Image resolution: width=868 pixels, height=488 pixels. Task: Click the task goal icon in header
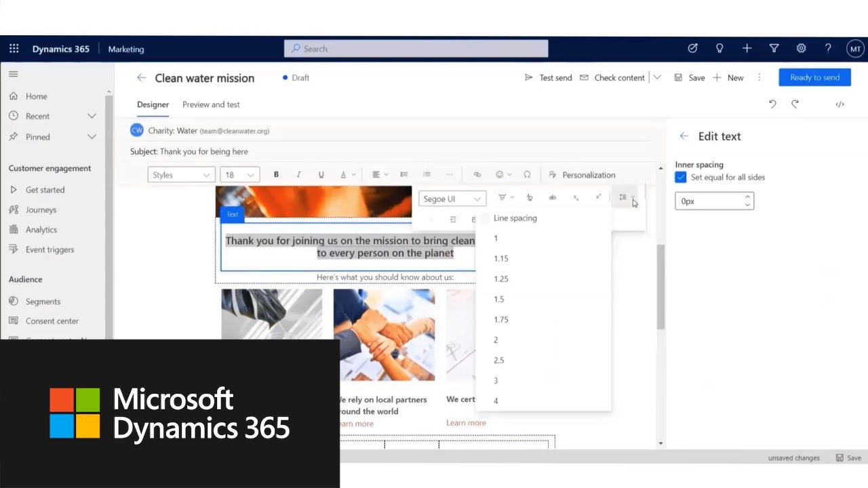pyautogui.click(x=692, y=49)
